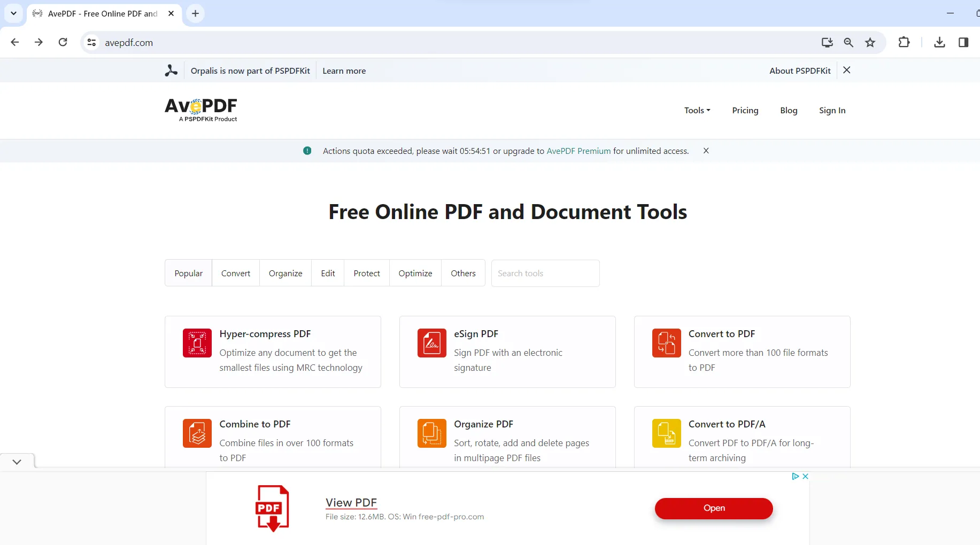
Task: Click the eSign PDF icon
Action: point(432,342)
